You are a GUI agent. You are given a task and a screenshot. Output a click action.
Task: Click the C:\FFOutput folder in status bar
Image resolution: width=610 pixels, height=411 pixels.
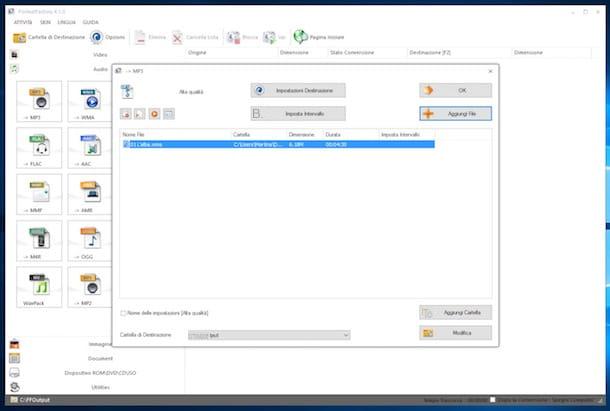pyautogui.click(x=30, y=400)
